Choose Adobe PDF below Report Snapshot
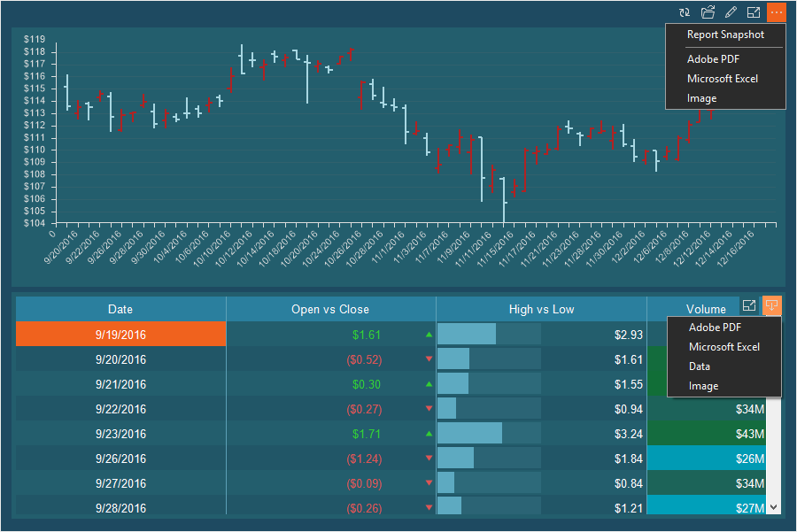The height and width of the screenshot is (532, 797). click(x=713, y=59)
